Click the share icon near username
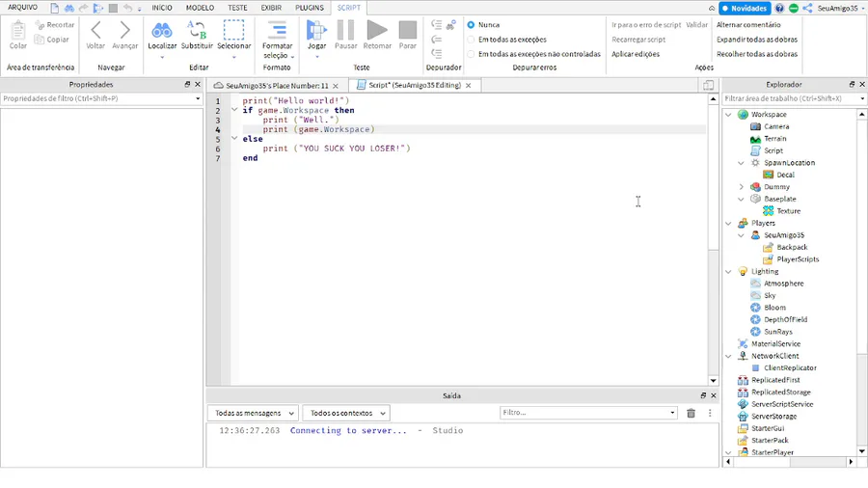 [x=807, y=9]
